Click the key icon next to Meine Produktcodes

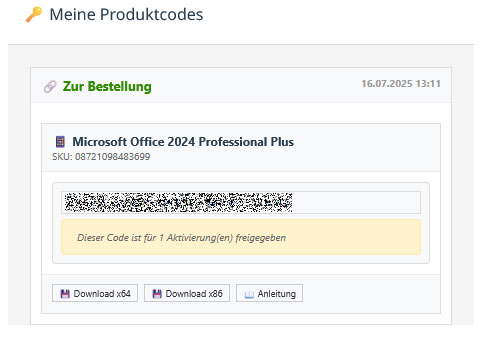[x=34, y=14]
